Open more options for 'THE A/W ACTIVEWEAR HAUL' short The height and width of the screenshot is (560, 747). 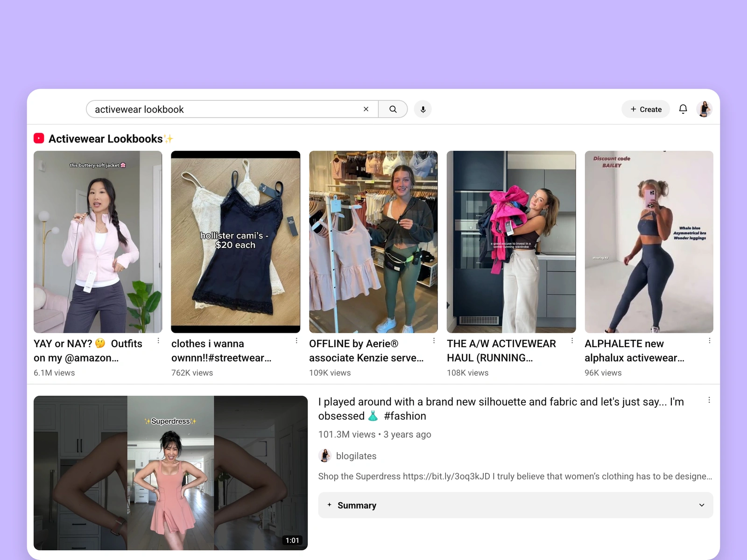572,341
